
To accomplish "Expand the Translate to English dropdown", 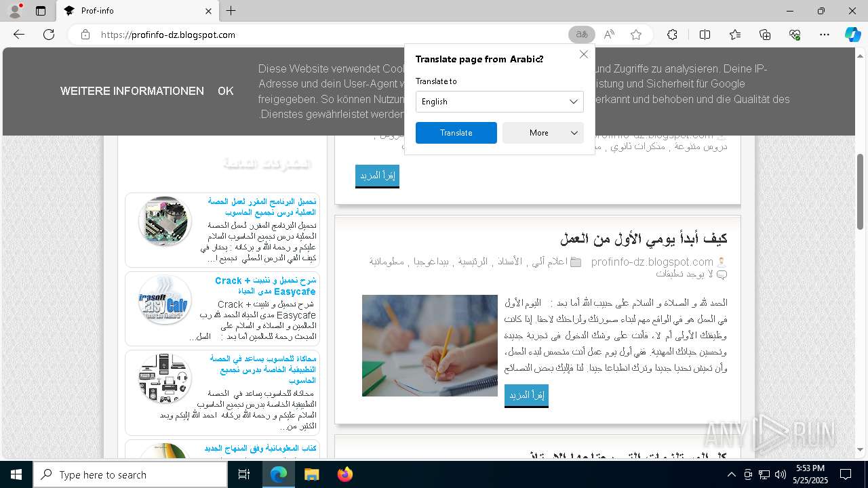I will pyautogui.click(x=500, y=102).
